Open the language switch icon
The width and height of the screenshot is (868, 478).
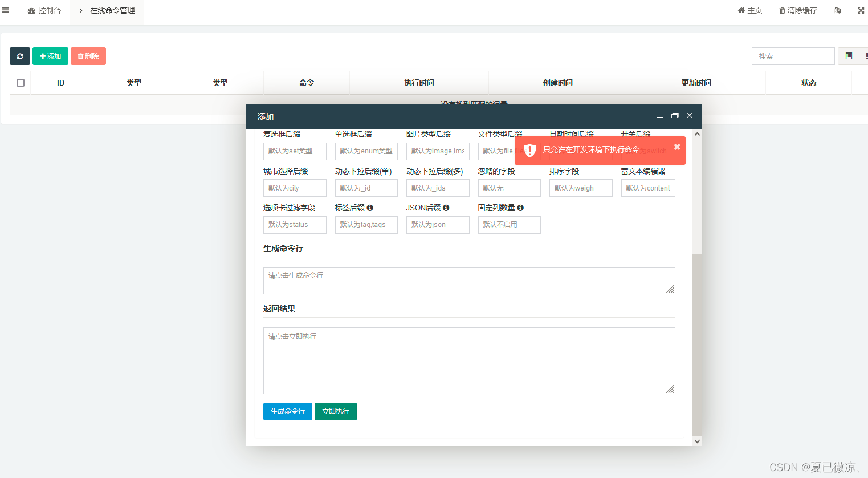[x=837, y=11]
